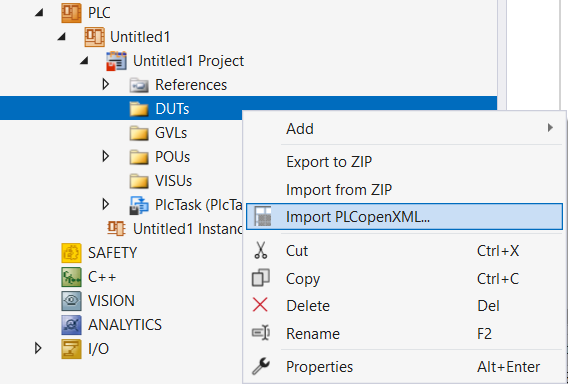Screen dimensions: 568x384
Task: Click the References folder icon
Action: pyautogui.click(x=139, y=85)
